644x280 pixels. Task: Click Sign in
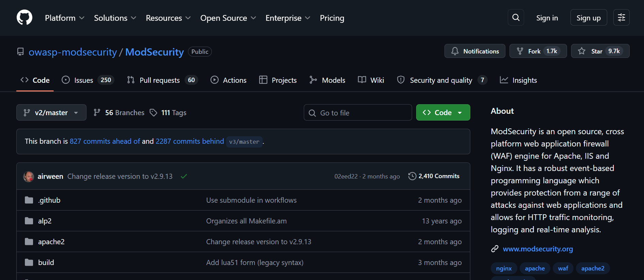(547, 18)
